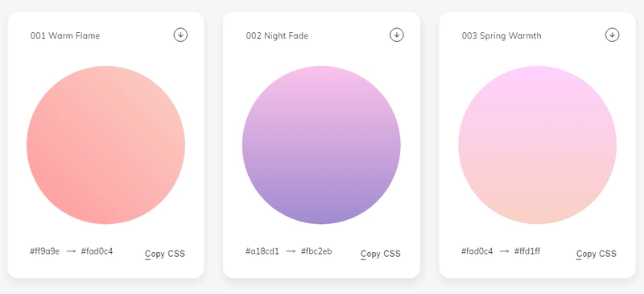Download the Spring Warmth gradient

(613, 35)
